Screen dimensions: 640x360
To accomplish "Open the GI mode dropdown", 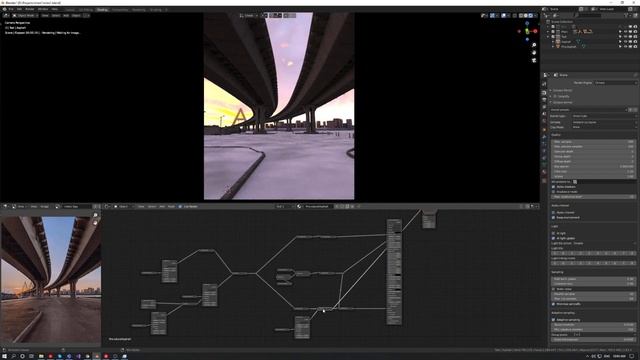I will pos(604,122).
